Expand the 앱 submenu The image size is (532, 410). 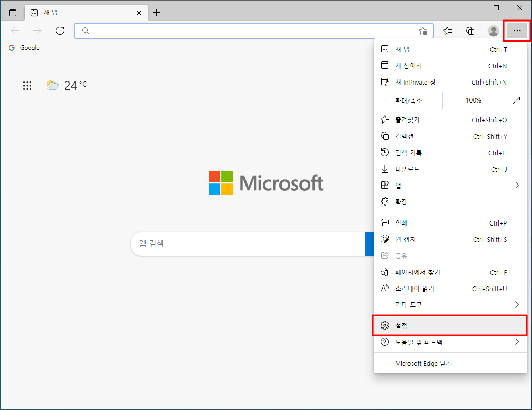coord(450,186)
